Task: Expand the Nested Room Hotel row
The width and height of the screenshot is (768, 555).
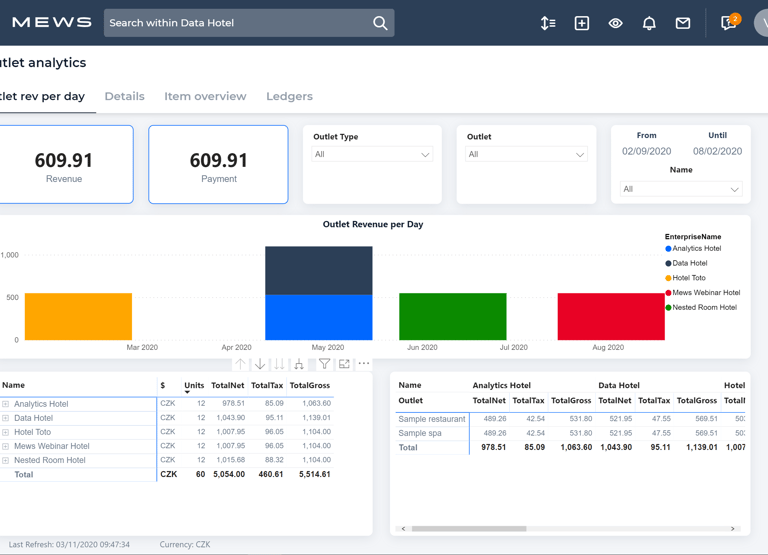Action: [5, 460]
